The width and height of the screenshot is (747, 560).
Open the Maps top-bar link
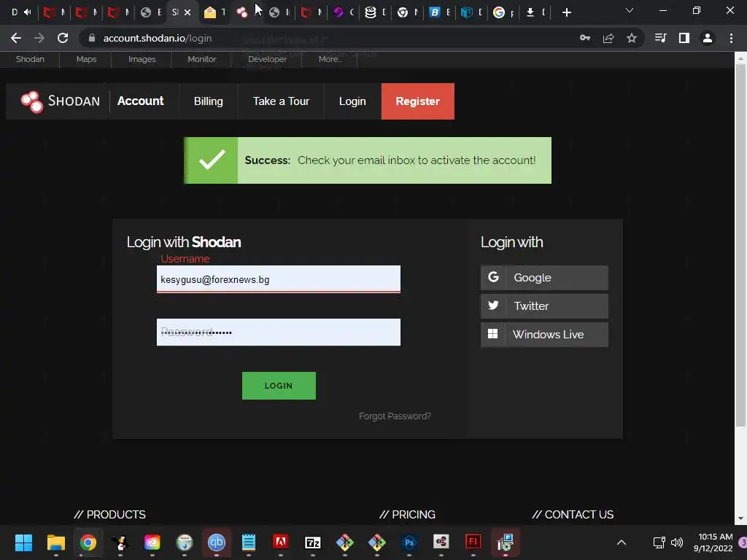pos(86,59)
